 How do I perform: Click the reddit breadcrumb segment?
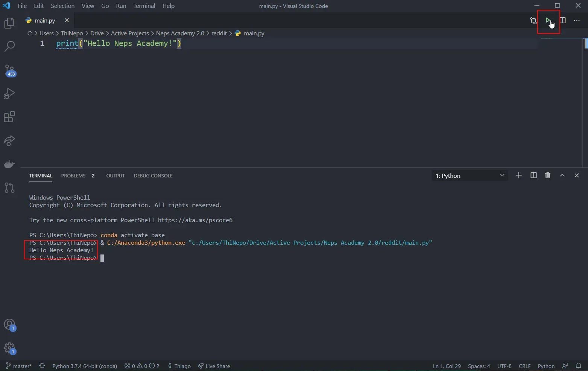(219, 33)
